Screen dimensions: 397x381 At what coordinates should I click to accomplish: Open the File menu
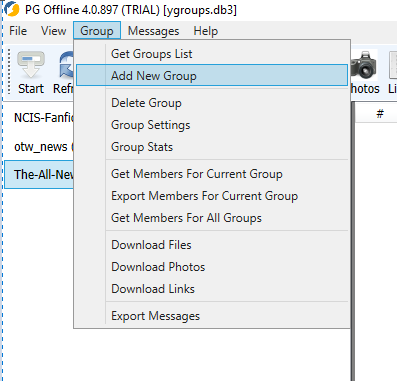(18, 31)
